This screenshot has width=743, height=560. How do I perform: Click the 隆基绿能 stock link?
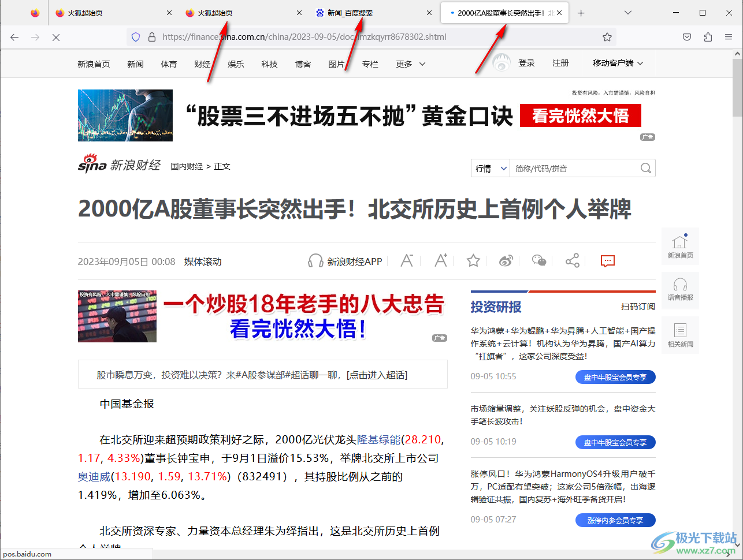[x=378, y=439]
